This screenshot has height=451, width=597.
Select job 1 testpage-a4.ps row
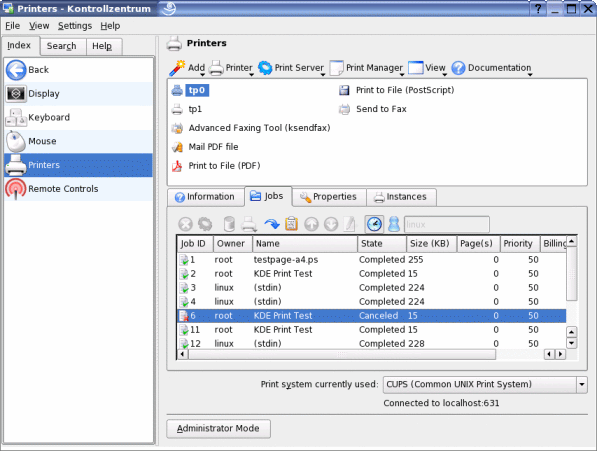tap(372, 260)
